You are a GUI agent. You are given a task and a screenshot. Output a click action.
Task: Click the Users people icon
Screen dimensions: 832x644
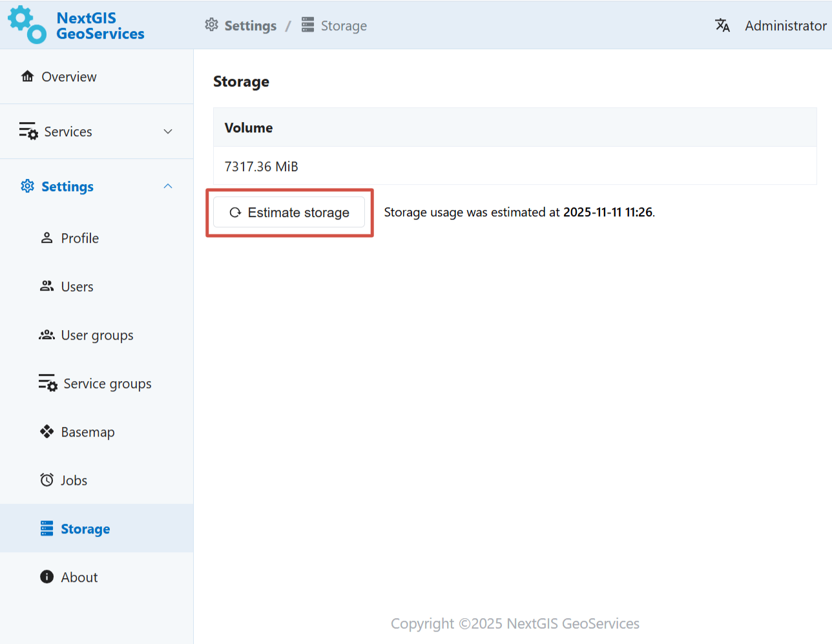[x=47, y=286]
